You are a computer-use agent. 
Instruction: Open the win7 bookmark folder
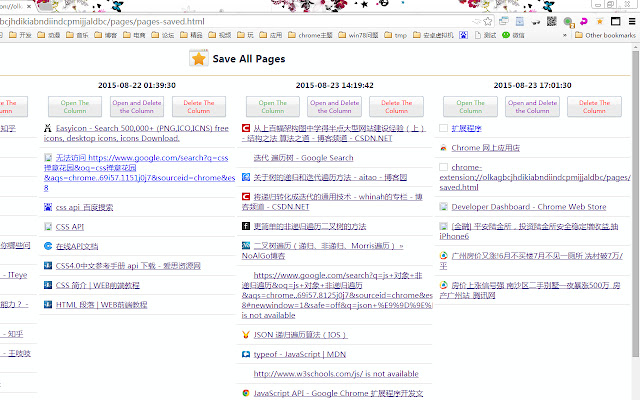click(358, 35)
